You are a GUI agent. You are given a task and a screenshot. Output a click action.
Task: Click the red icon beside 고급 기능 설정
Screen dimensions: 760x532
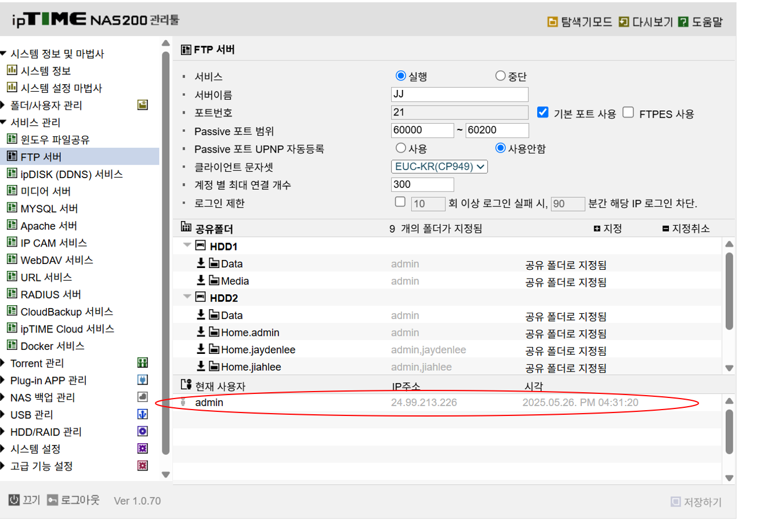click(142, 466)
